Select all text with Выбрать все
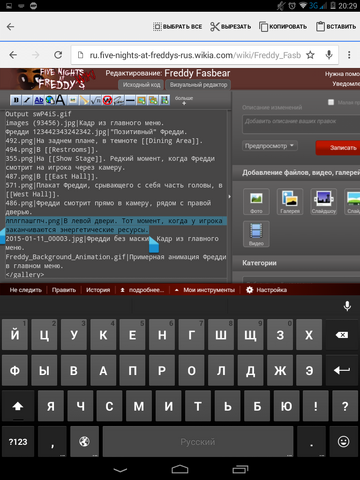Viewport: 360px width, 480px height. (x=177, y=26)
